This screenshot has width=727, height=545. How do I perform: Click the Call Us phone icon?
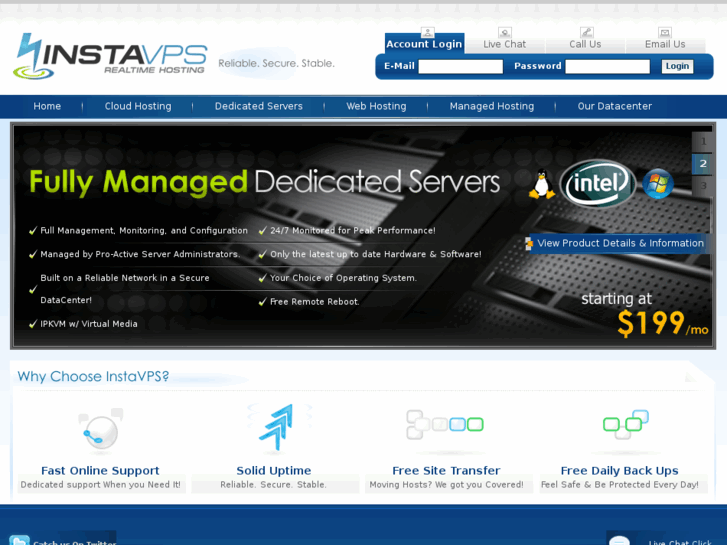click(x=587, y=32)
